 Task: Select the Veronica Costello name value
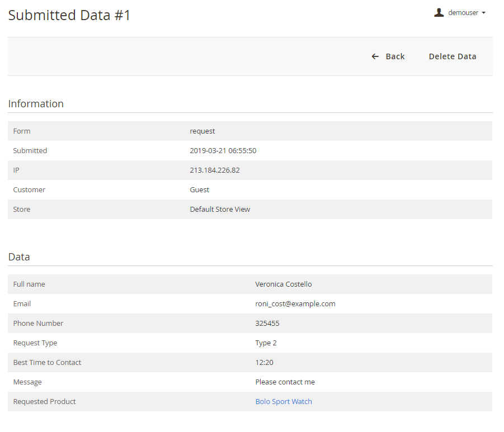tap(284, 284)
